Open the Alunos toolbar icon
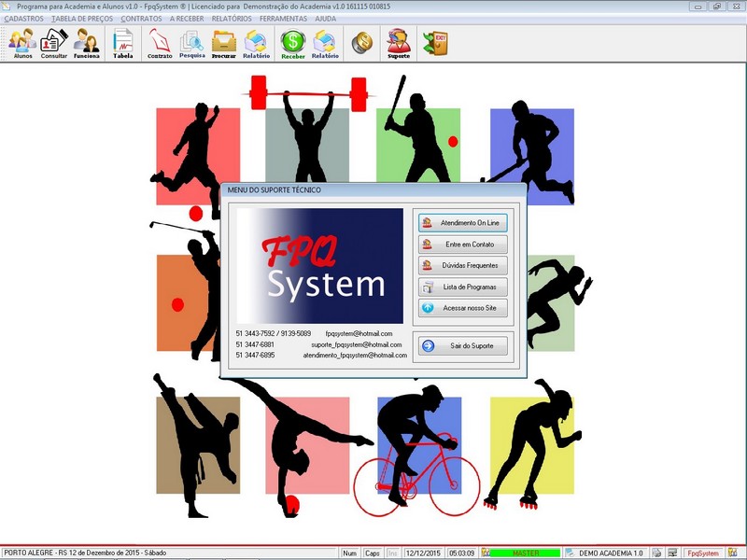 click(x=22, y=43)
